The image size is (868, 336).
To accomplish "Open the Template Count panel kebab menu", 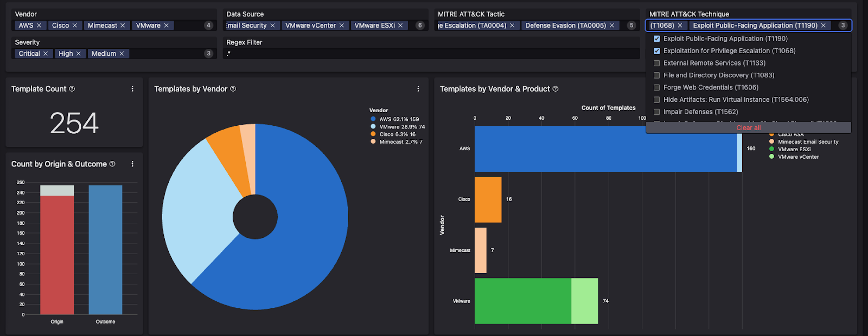I will [132, 89].
